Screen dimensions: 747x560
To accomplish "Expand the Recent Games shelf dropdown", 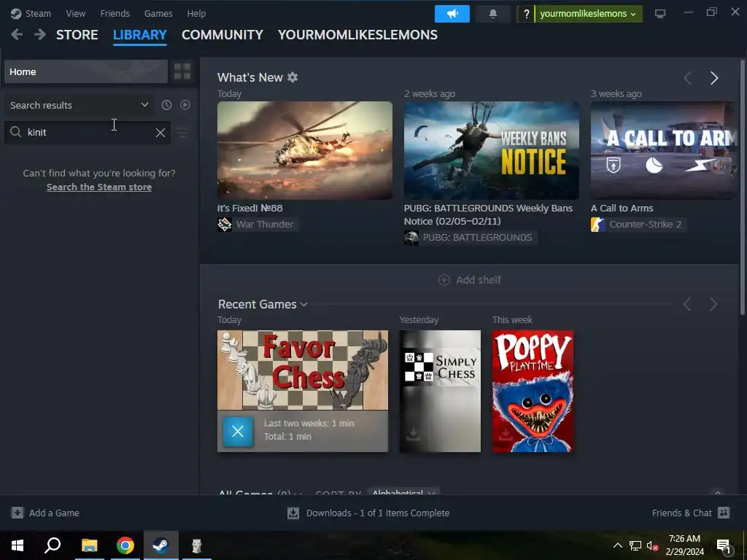I will 304,304.
